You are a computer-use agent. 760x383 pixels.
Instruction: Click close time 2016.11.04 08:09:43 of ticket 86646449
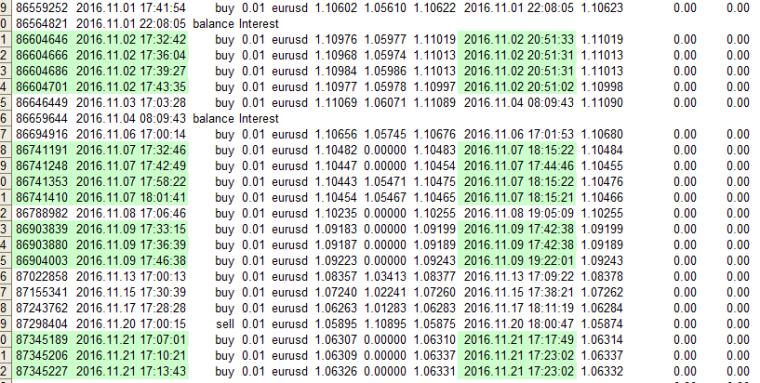click(x=519, y=103)
